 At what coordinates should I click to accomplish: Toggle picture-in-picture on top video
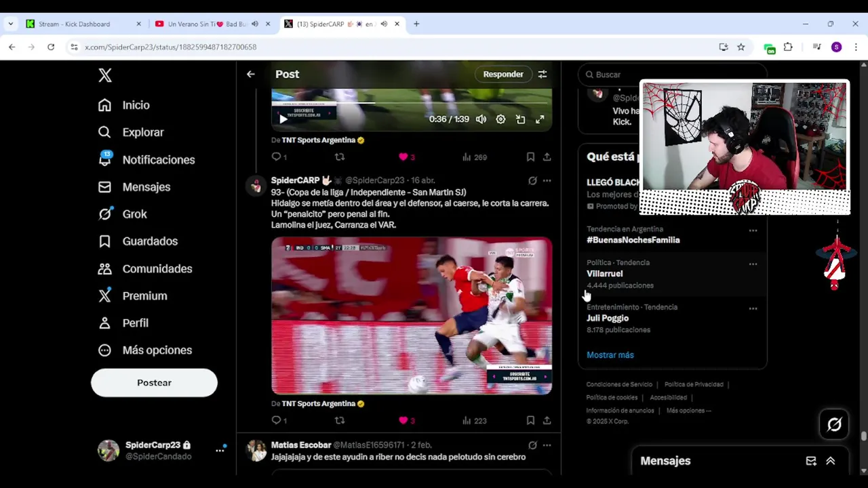(520, 119)
